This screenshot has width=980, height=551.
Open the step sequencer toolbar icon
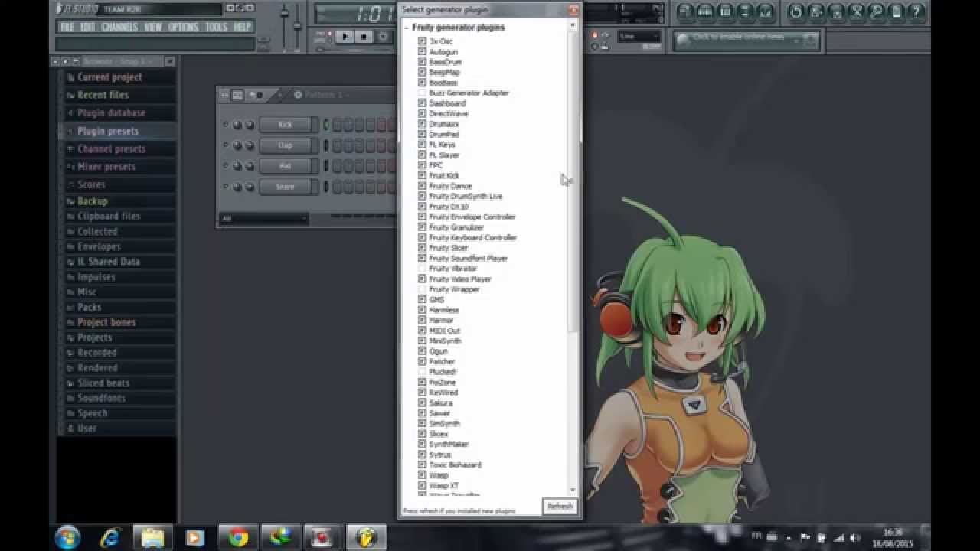(705, 12)
